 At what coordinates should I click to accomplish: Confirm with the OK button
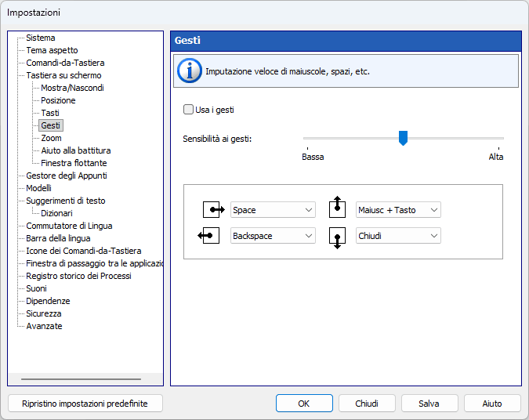click(304, 404)
